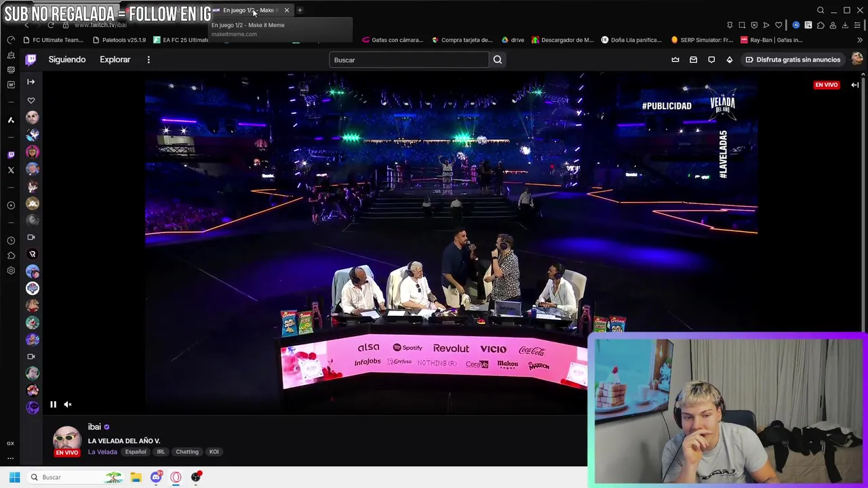The image size is (868, 488).
Task: Open Ray-Ban Gafas bookmark
Action: [x=772, y=40]
